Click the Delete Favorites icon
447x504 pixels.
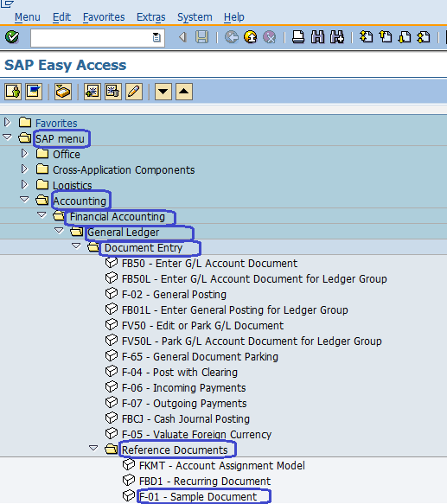[x=113, y=92]
